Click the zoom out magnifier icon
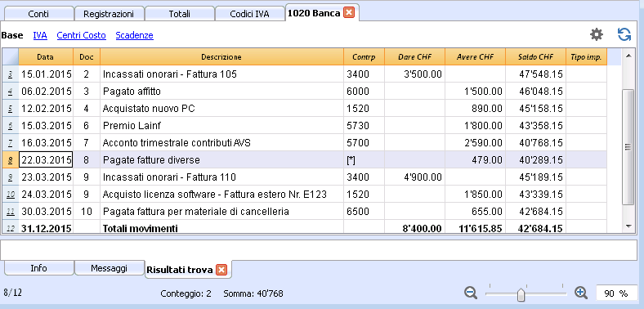This screenshot has width=644, height=309. coord(471,293)
